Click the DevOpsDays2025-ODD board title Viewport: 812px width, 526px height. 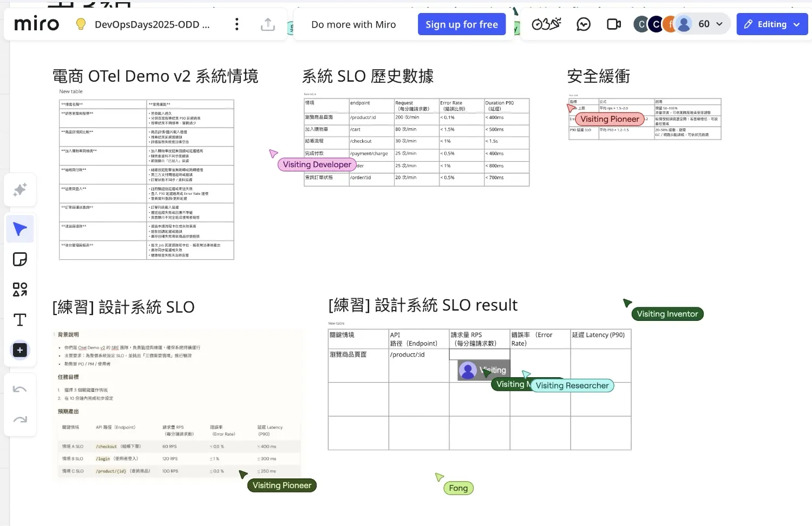tap(152, 24)
